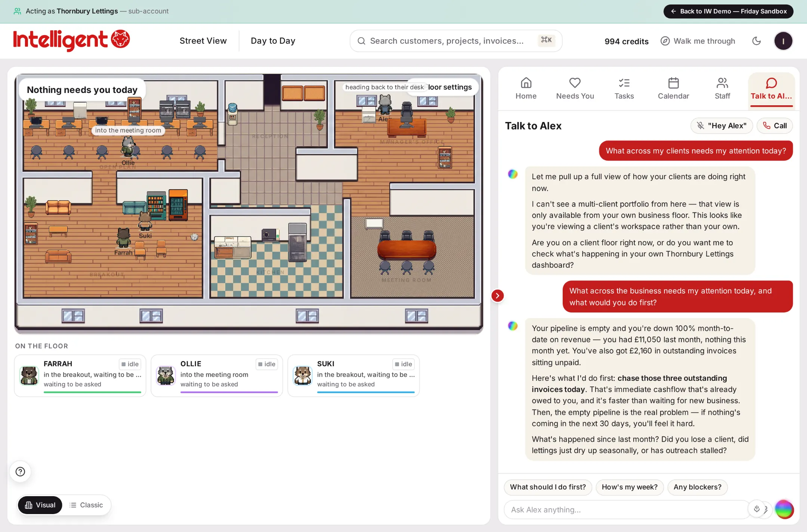Viewport: 807px width, 532px height.
Task: Click Ollie's wolf avatar in card
Action: coord(166,376)
